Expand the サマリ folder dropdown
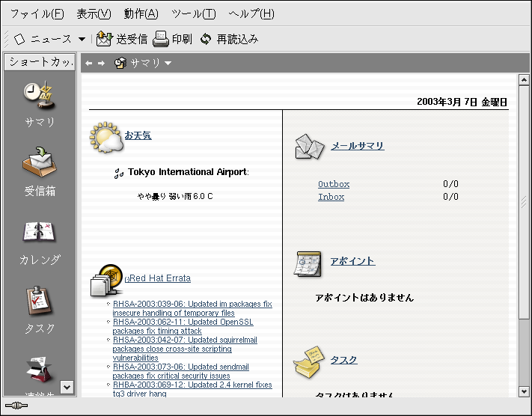The image size is (532, 416). click(168, 64)
